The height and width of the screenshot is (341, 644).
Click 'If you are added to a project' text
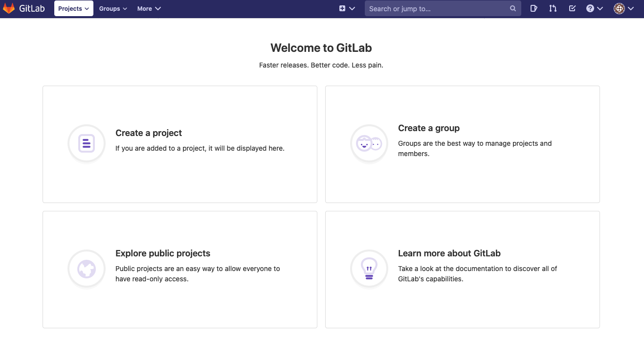point(200,148)
